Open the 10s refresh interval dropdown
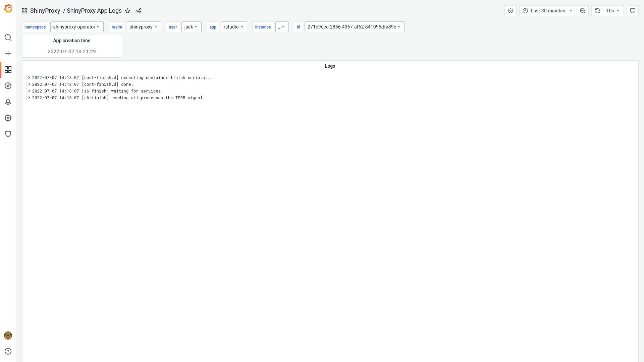This screenshot has width=644, height=362. [613, 11]
